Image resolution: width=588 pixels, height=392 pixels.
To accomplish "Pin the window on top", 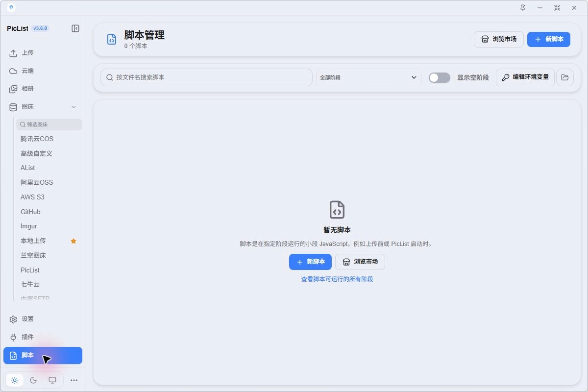I will pyautogui.click(x=523, y=8).
